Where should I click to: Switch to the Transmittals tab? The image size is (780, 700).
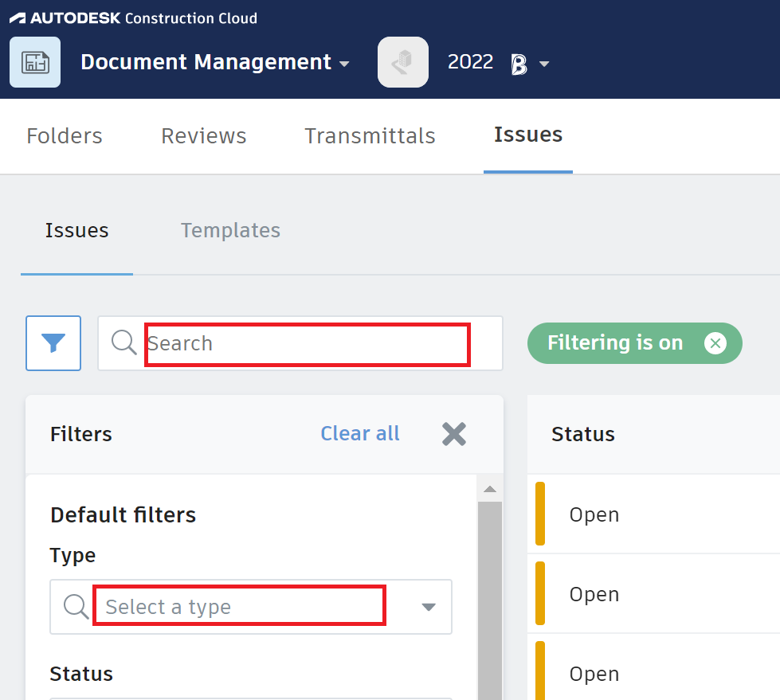370,135
